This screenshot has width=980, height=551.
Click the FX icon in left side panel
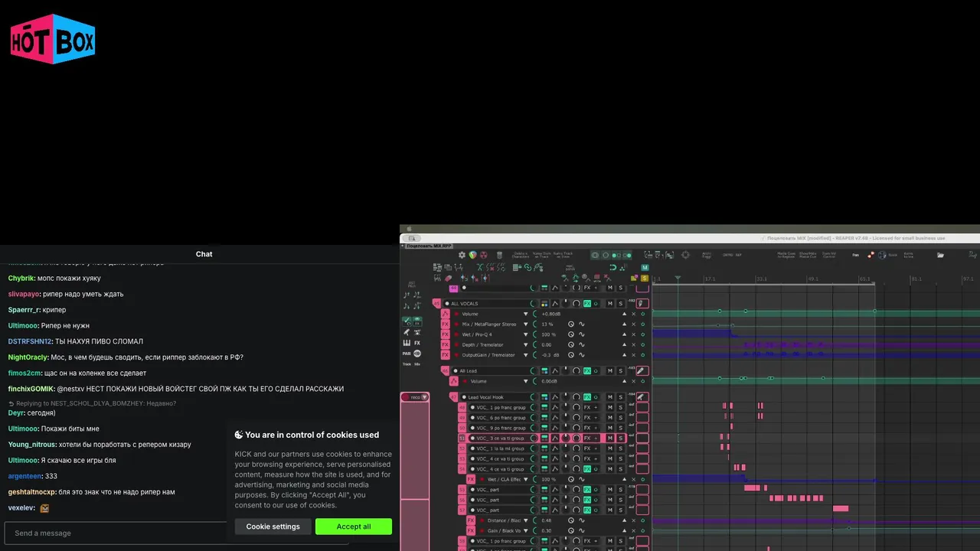(x=417, y=343)
